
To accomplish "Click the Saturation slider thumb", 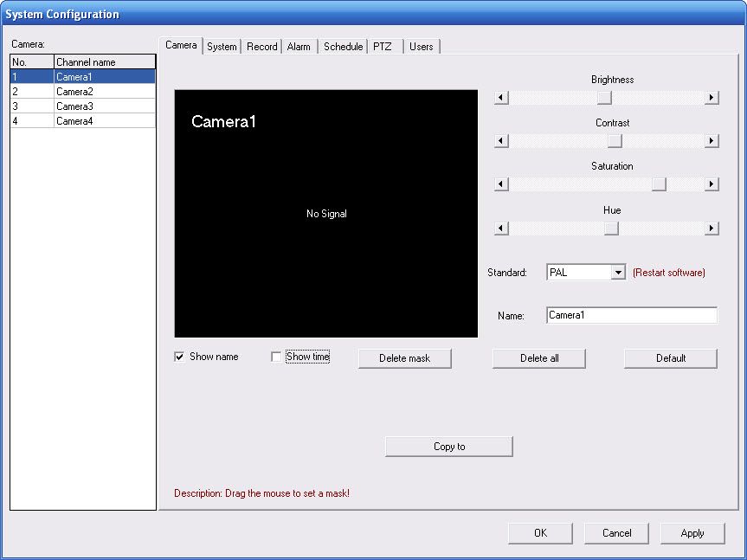I will (x=659, y=184).
